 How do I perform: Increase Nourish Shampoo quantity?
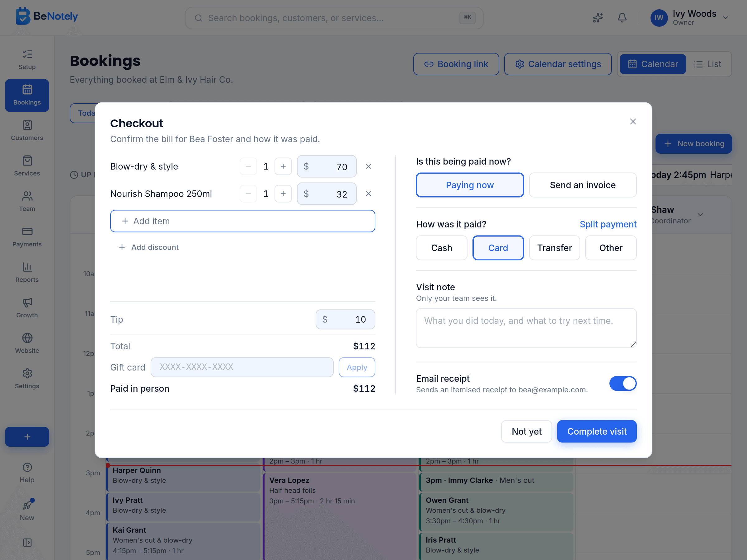pos(283,194)
